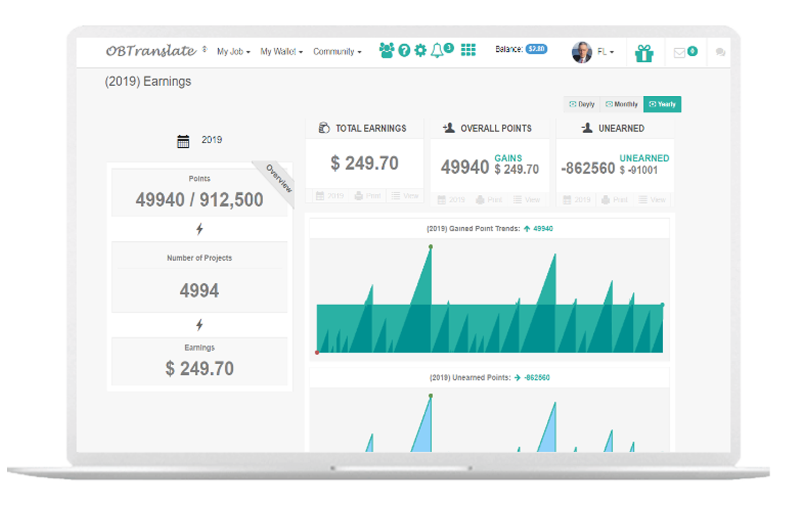The height and width of the screenshot is (507, 812).
Task: Click the add-user icon in Overall Points header
Action: [x=449, y=128]
